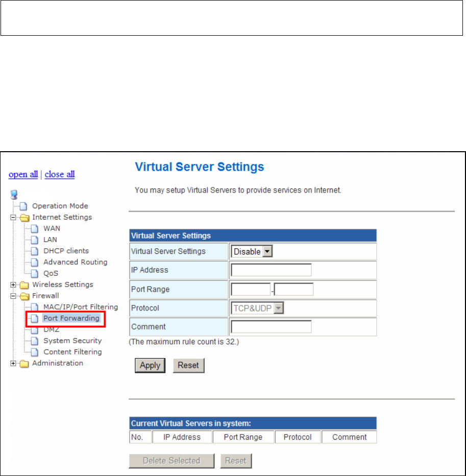The image size is (466, 476).
Task: Click the Apply button
Action: click(150, 366)
